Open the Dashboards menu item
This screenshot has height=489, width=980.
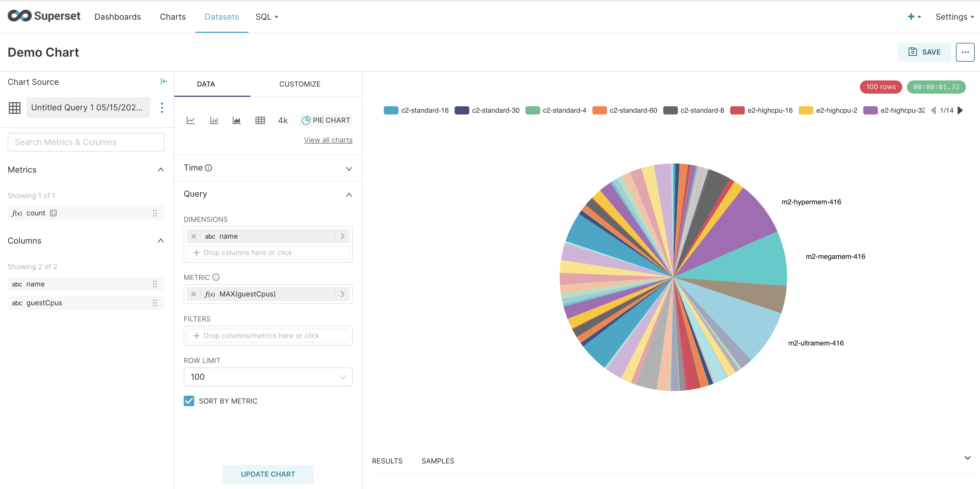click(x=118, y=17)
